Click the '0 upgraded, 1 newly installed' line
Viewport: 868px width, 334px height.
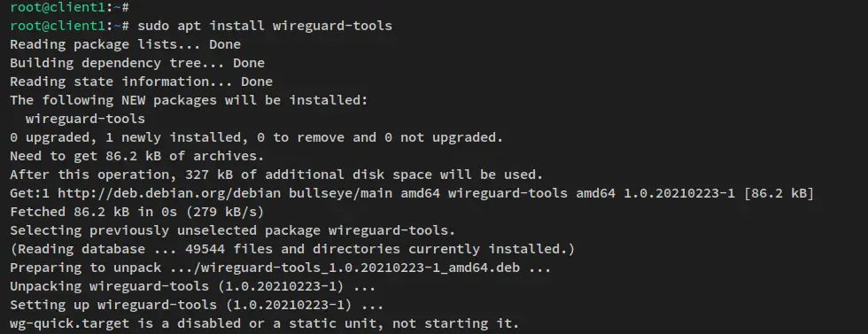click(x=256, y=137)
